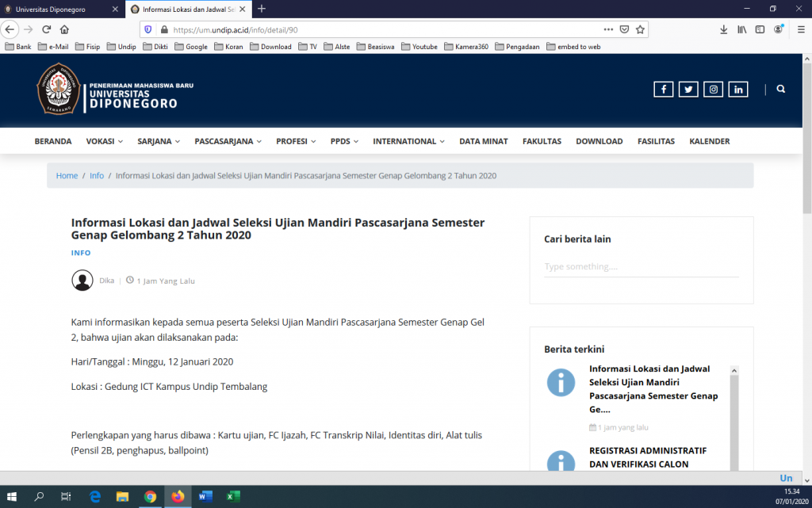This screenshot has width=812, height=508.
Task: Open the Instagram social icon
Action: [x=714, y=90]
